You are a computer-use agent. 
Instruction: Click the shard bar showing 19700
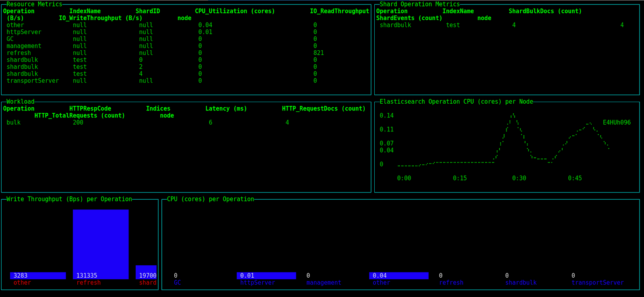coord(146,272)
